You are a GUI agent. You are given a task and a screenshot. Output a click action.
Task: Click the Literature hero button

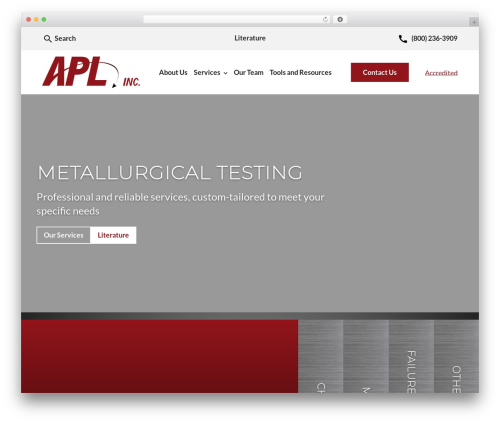[x=113, y=235]
